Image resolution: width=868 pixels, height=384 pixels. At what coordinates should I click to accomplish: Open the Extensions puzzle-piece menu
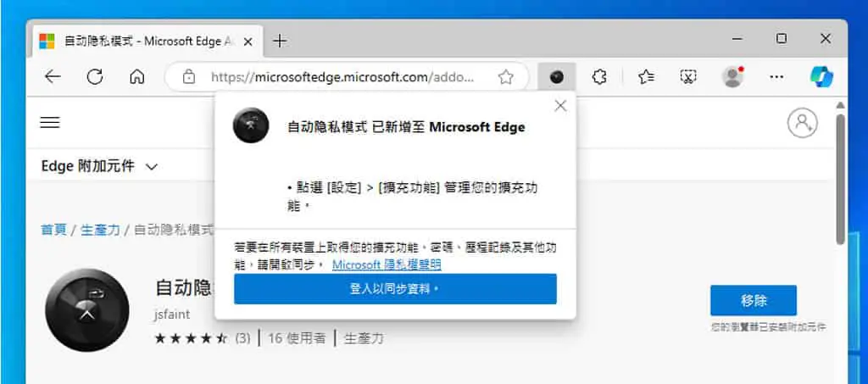tap(599, 77)
